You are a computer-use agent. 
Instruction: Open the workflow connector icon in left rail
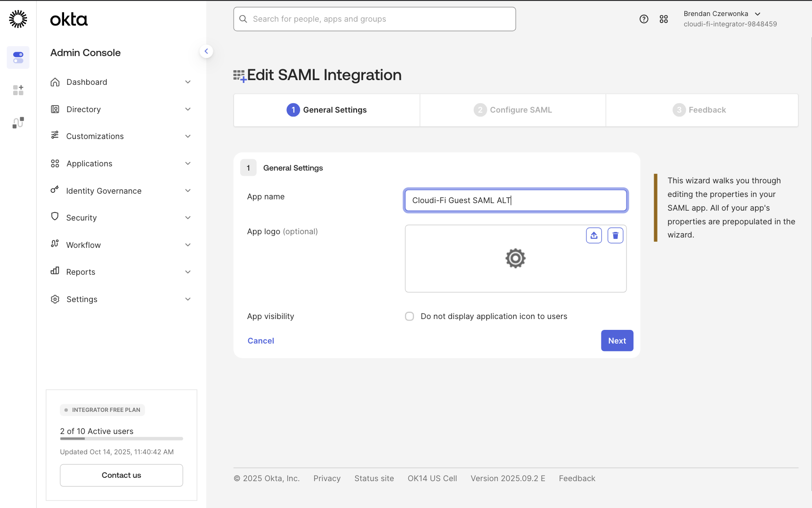point(18,123)
